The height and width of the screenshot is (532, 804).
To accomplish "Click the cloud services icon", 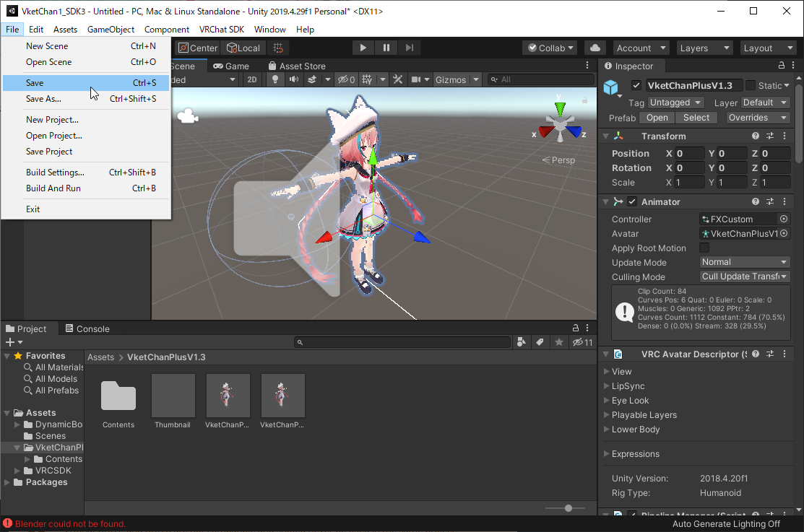I will tap(595, 48).
